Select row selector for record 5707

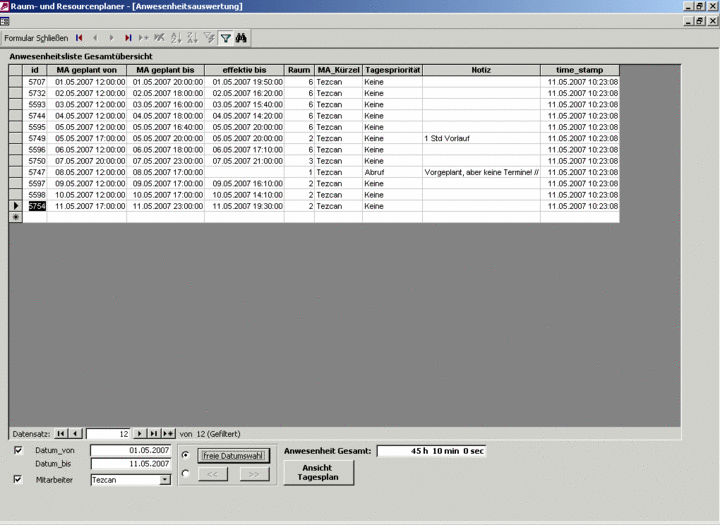[16, 82]
